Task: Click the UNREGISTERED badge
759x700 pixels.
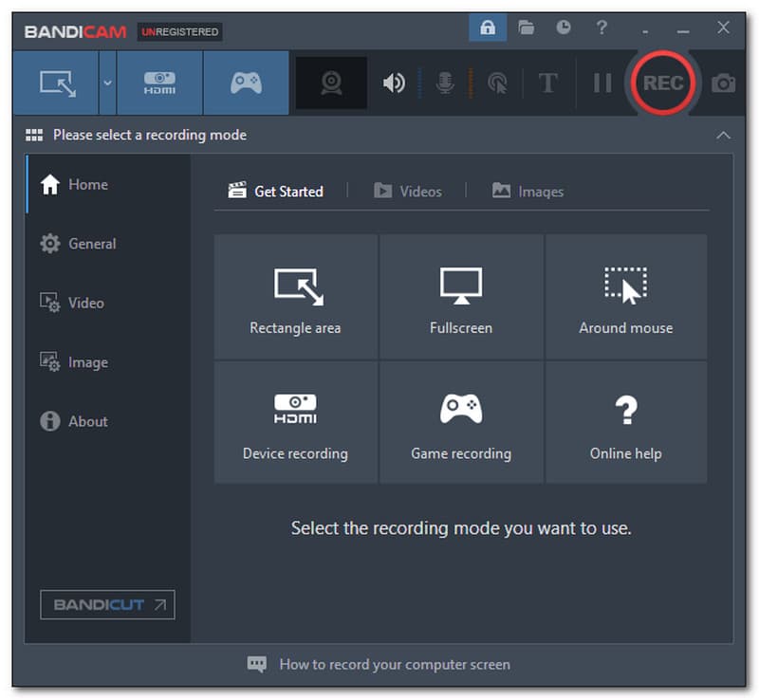Action: coord(180,32)
